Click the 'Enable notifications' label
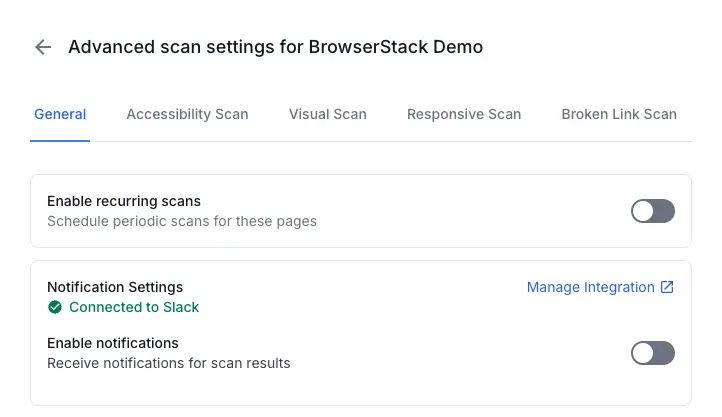Screen dimensions: 722x417 [x=113, y=343]
